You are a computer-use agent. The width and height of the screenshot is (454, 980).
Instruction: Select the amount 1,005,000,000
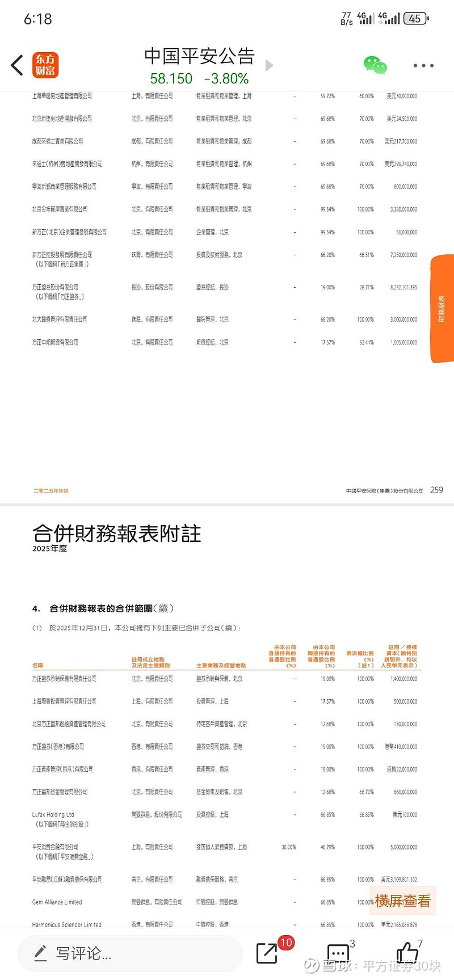tap(403, 342)
